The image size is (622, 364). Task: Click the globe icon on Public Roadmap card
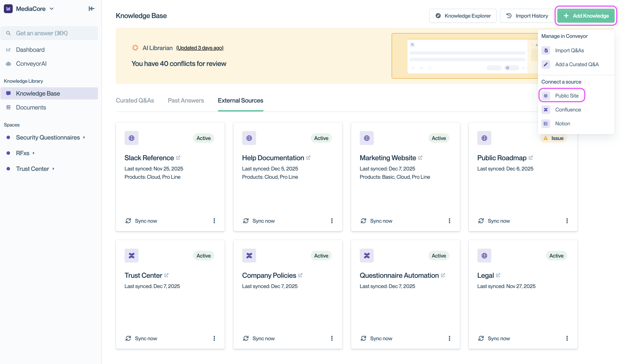(484, 138)
